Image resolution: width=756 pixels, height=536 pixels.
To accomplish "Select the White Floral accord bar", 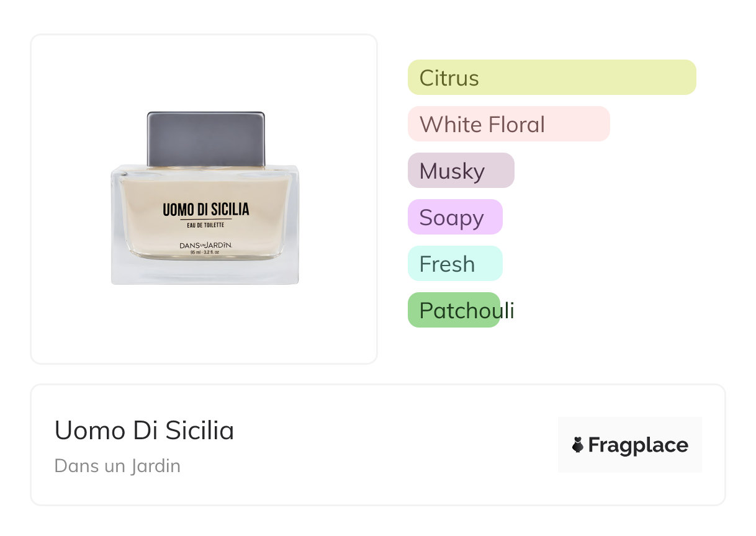I will coord(508,124).
